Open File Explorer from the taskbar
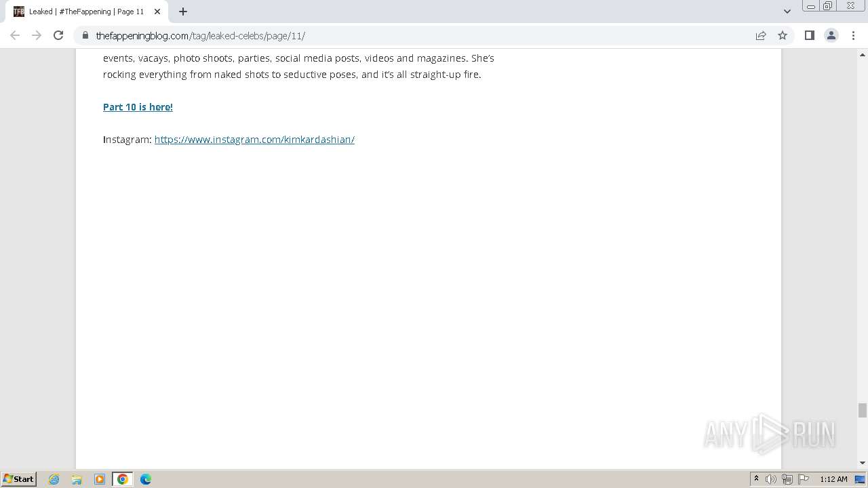Viewport: 868px width, 488px height. click(x=77, y=479)
